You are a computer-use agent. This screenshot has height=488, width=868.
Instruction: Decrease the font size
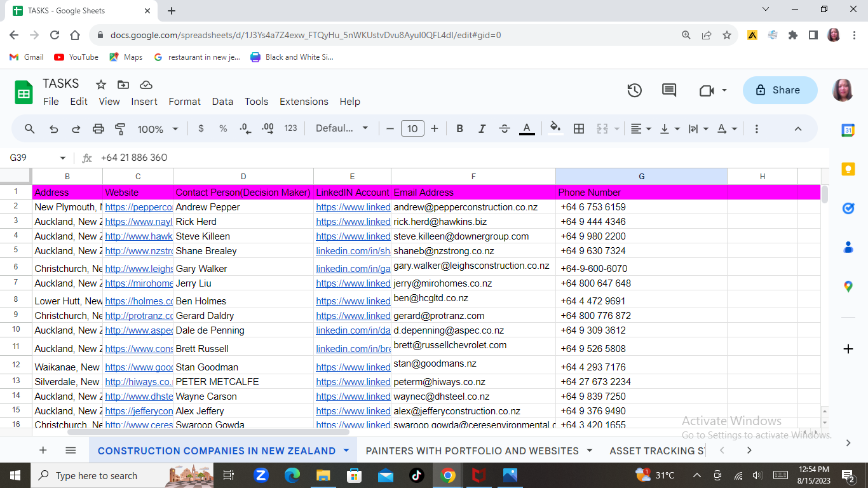click(390, 128)
